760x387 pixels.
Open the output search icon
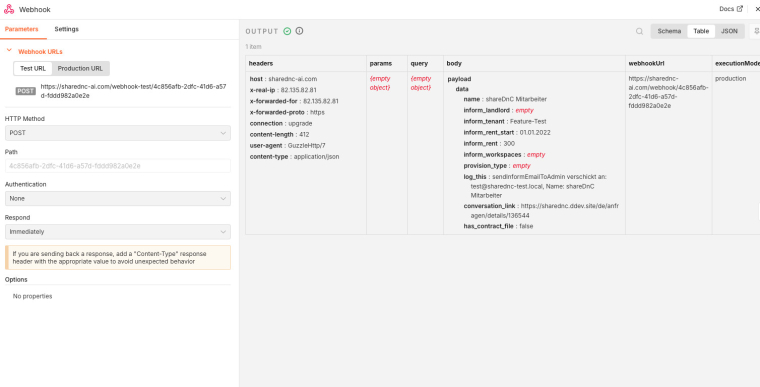tap(639, 31)
